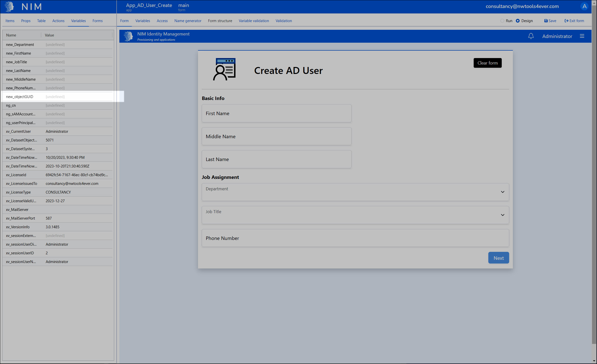Click the First Name input field
The height and width of the screenshot is (364, 597).
point(276,113)
